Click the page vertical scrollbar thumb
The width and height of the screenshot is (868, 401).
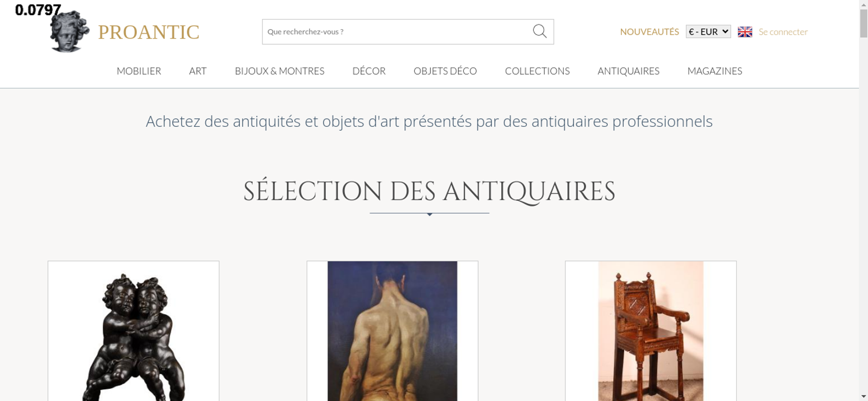click(x=864, y=23)
